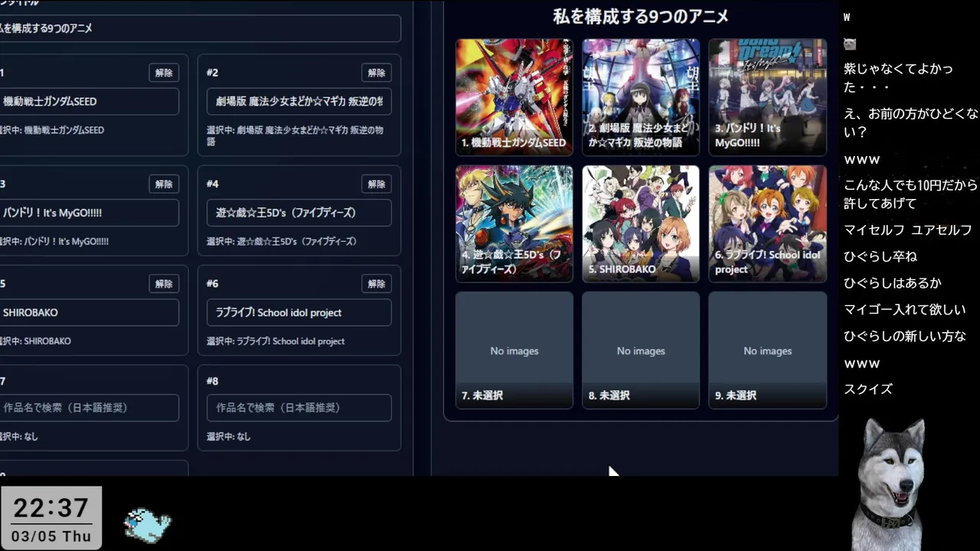Click the empty tile 7. 未選択
The image size is (980, 551).
(x=514, y=350)
